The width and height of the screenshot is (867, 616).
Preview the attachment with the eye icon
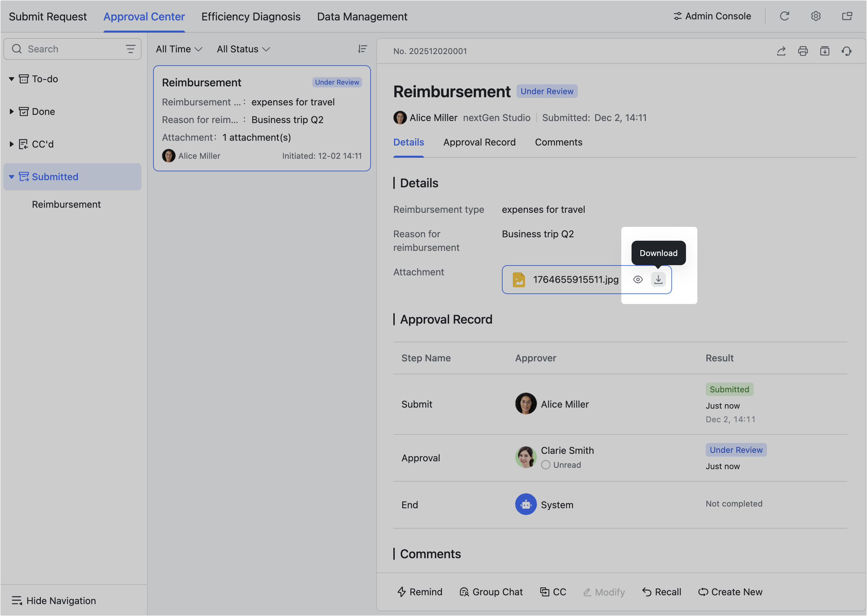[638, 279]
